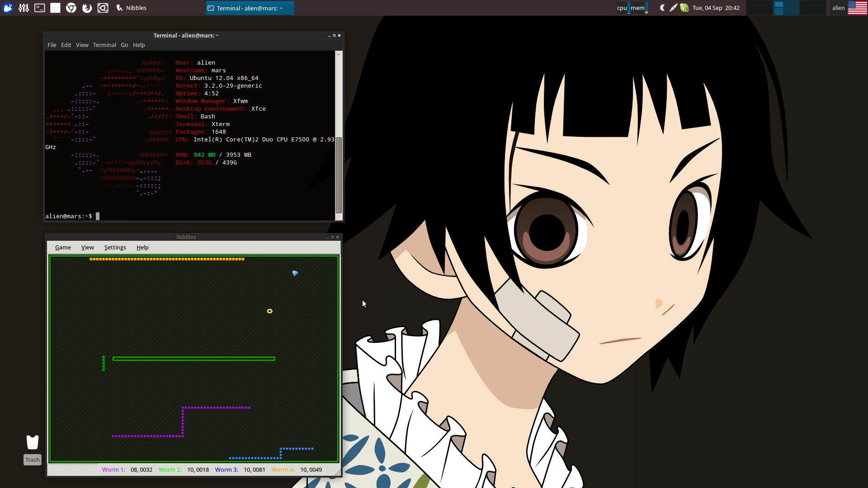Open the View menu in Terminal
This screenshot has width=868, height=488.
82,45
